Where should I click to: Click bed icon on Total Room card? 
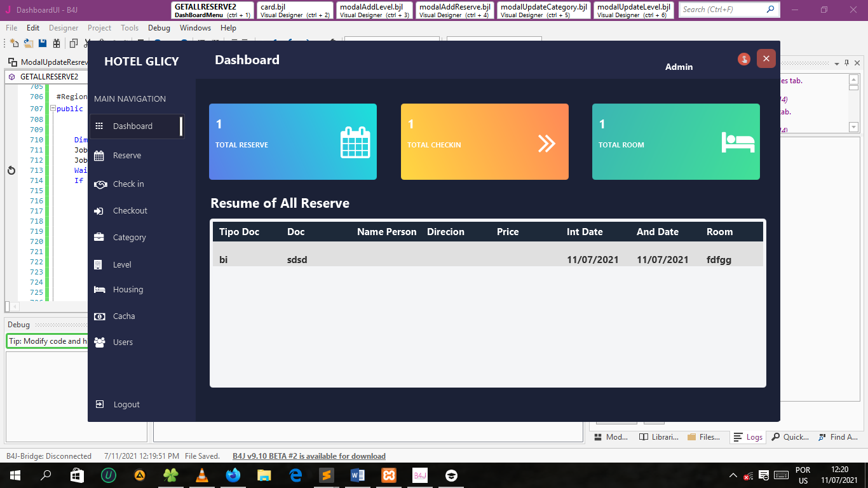click(x=738, y=142)
